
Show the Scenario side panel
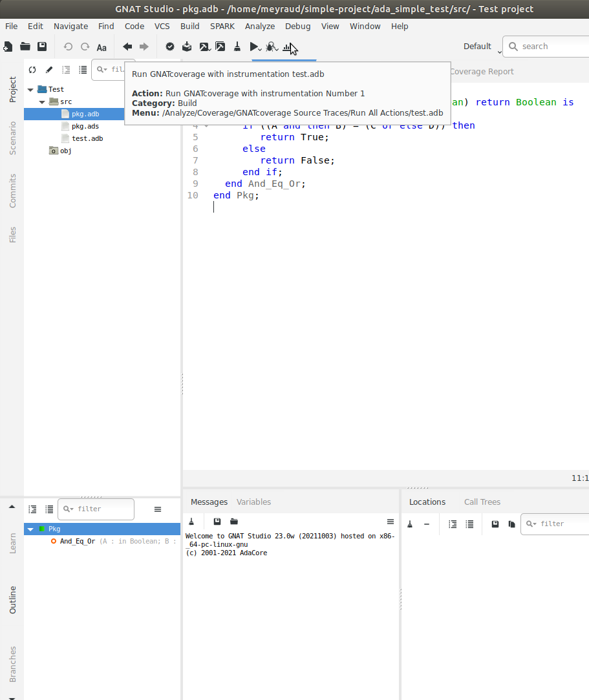[x=12, y=138]
